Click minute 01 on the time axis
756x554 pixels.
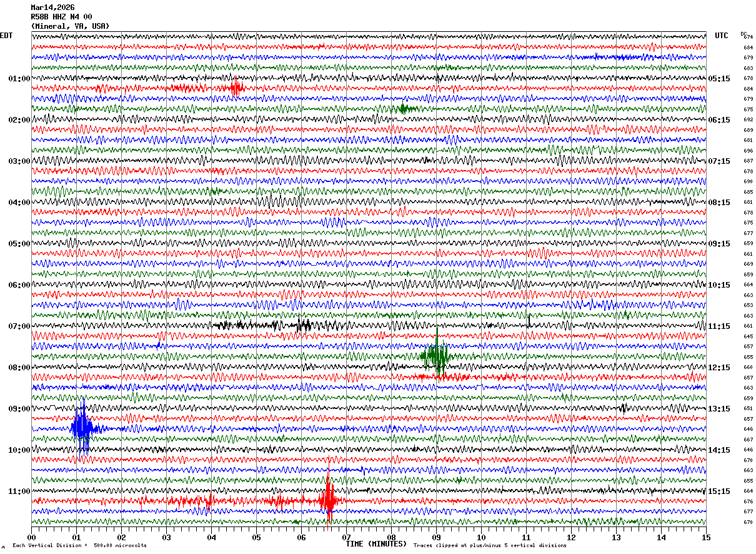pos(76,537)
